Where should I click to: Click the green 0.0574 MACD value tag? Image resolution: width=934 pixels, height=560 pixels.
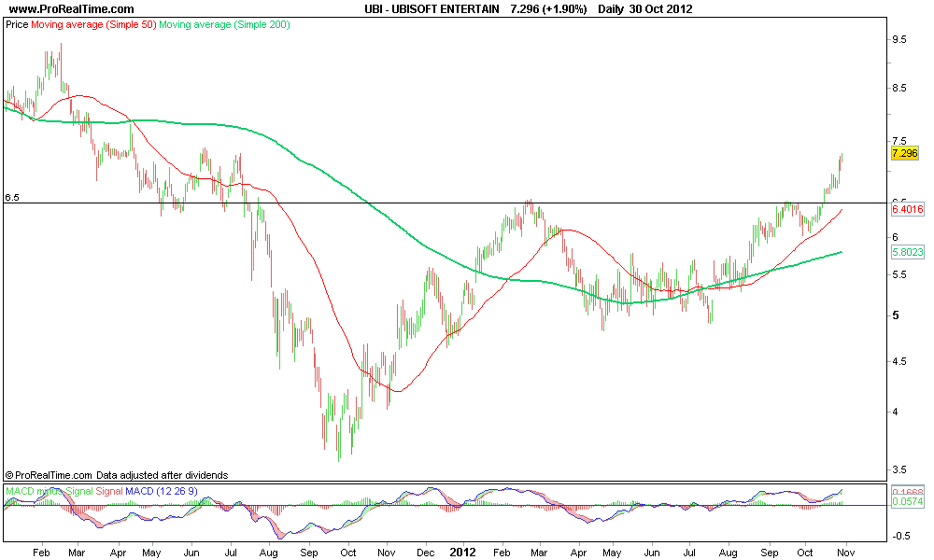click(x=907, y=502)
